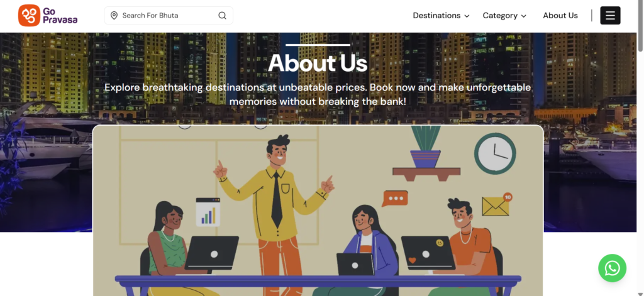The height and width of the screenshot is (296, 644).
Task: Click the magnifying glass search icon
Action: coord(222,16)
